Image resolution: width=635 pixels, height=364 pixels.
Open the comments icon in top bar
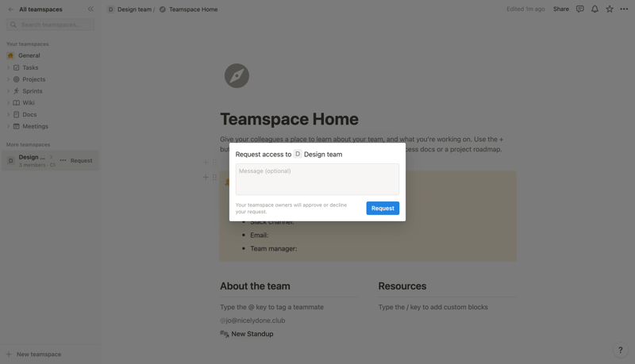[580, 9]
